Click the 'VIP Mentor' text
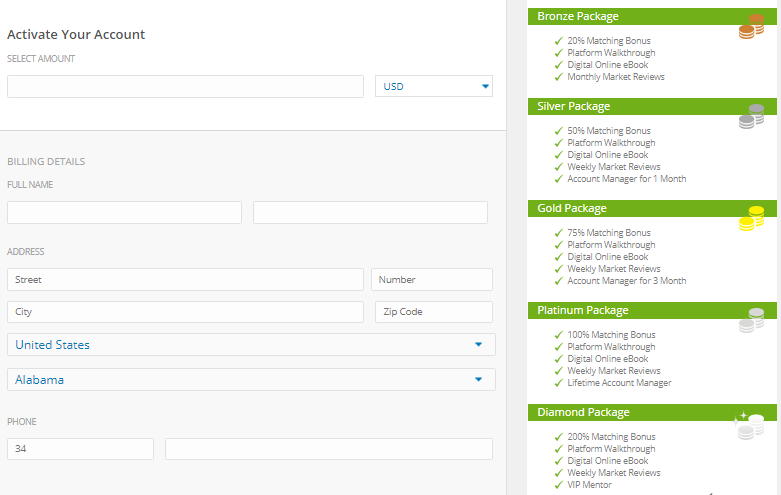The image size is (781, 495). coord(589,485)
